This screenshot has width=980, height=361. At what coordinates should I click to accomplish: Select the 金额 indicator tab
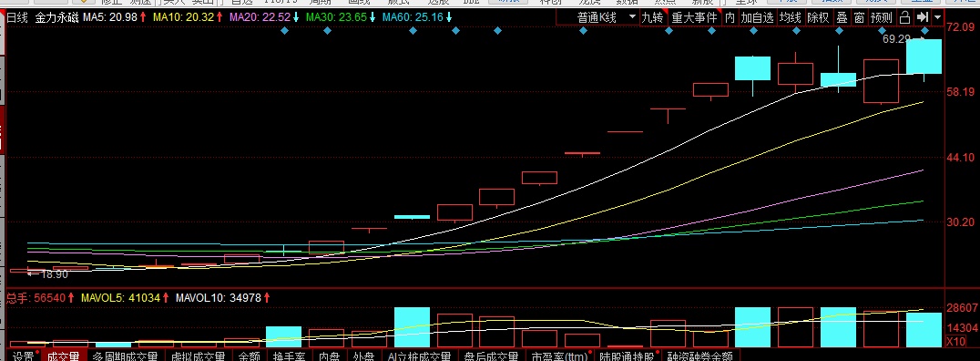[249, 356]
